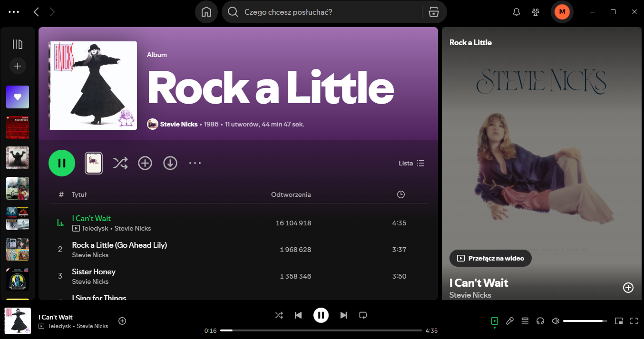The width and height of the screenshot is (644, 339).
Task: Open the app menu three dots
Action: click(14, 12)
